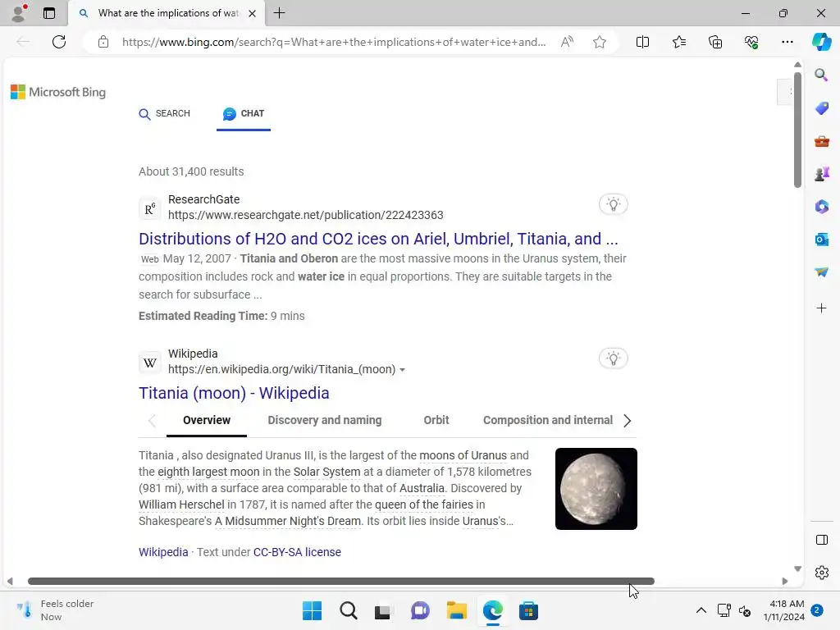Open sidebar settings gear icon
The height and width of the screenshot is (630, 840).
point(821,573)
